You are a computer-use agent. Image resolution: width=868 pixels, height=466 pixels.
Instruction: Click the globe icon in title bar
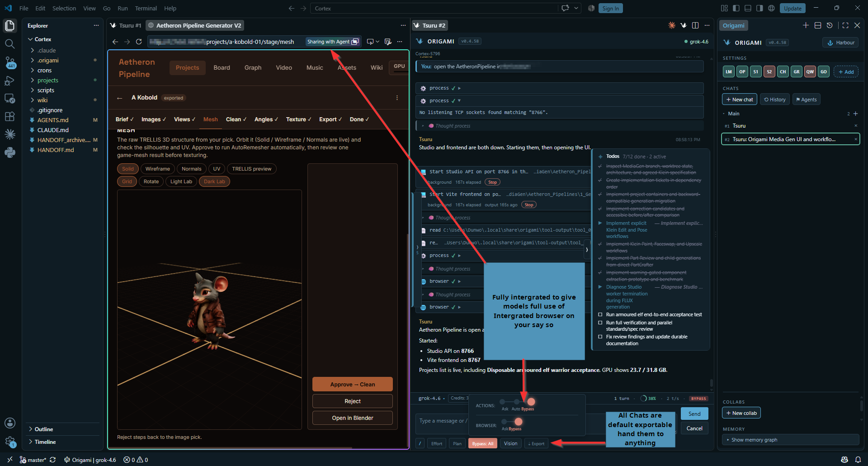pyautogui.click(x=771, y=8)
